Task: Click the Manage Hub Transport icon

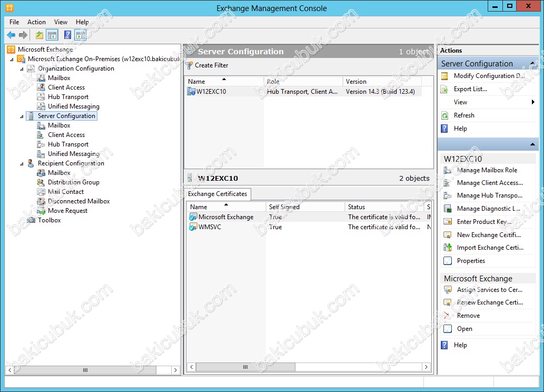Action: [x=448, y=196]
